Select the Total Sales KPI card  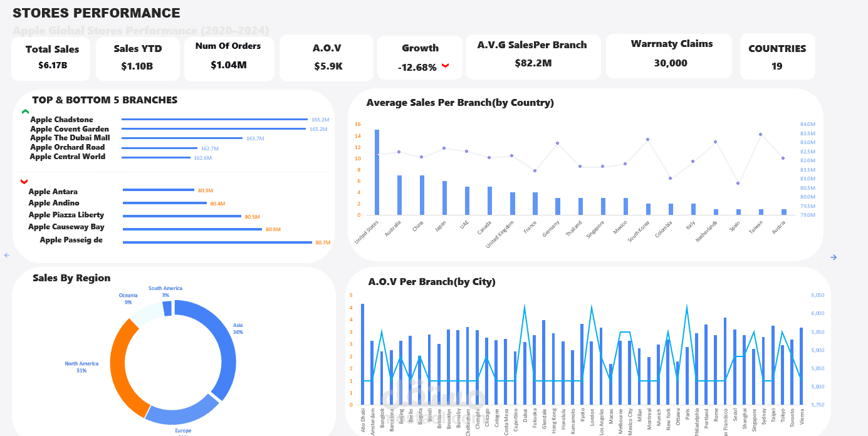click(51, 56)
